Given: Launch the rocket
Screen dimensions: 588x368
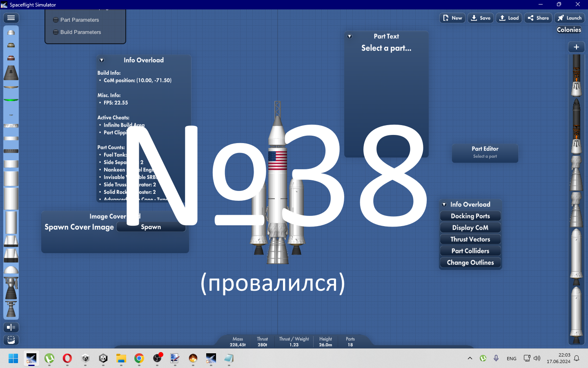Looking at the screenshot, I should point(570,18).
